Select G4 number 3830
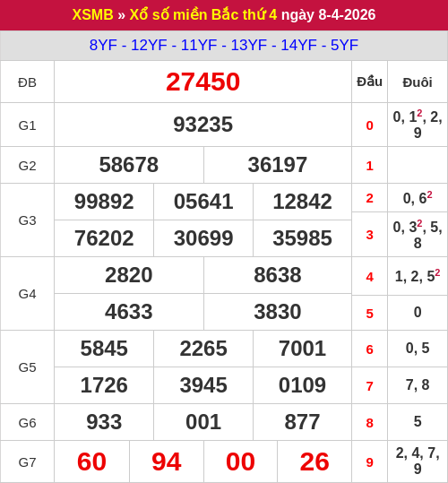 tap(278, 312)
